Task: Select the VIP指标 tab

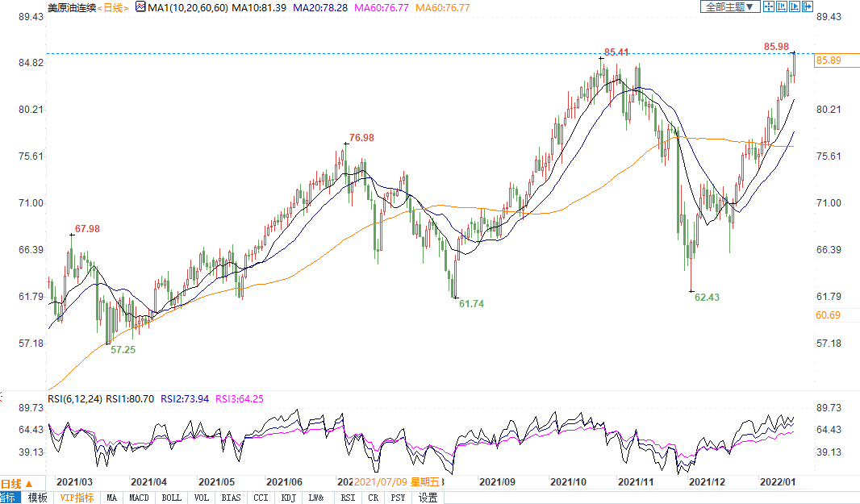Action: click(x=77, y=498)
